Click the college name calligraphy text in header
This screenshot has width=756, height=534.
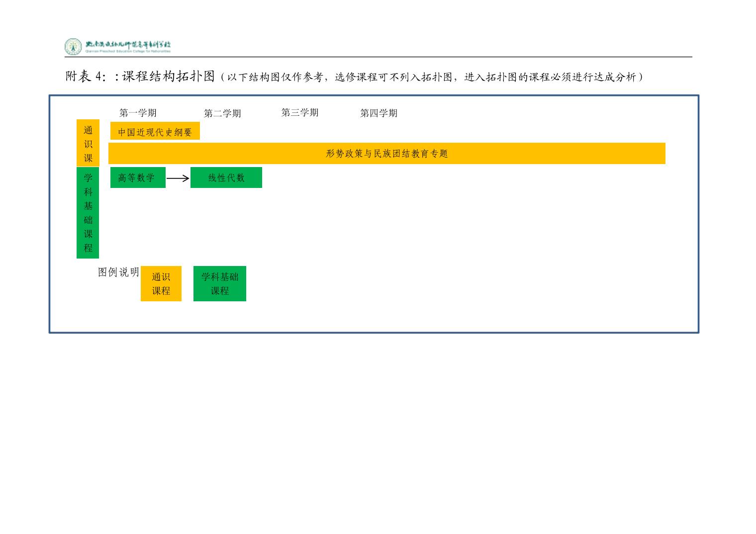(128, 46)
